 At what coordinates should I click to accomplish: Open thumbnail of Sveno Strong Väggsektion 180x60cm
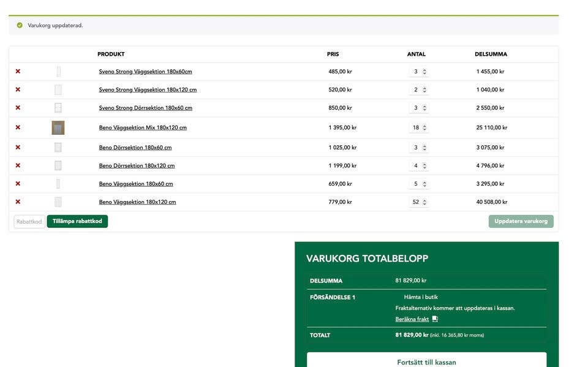coord(58,71)
